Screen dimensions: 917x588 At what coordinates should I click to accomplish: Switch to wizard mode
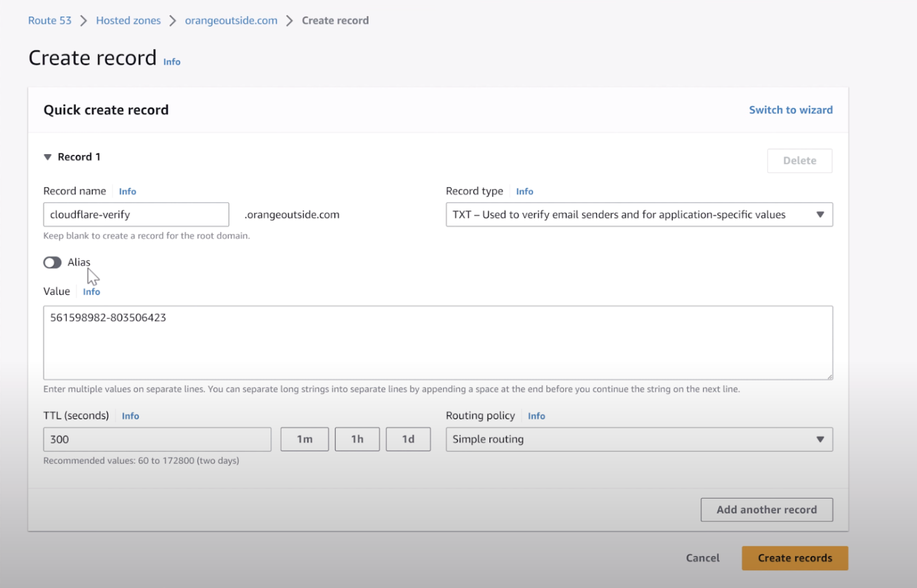(x=791, y=110)
